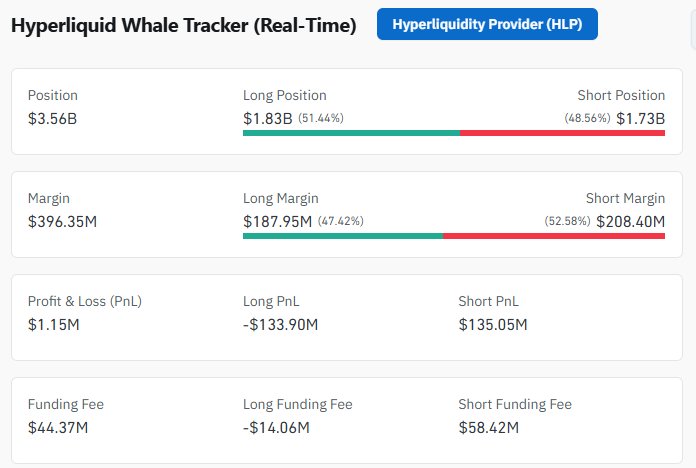The width and height of the screenshot is (696, 468).
Task: Click the 51.44% long position percentage
Action: point(321,119)
